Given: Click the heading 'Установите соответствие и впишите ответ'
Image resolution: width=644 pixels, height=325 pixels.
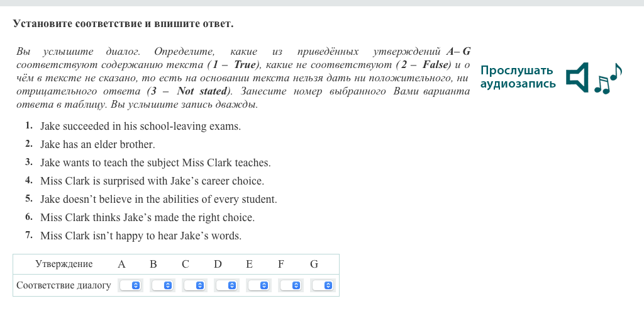Looking at the screenshot, I should (123, 24).
